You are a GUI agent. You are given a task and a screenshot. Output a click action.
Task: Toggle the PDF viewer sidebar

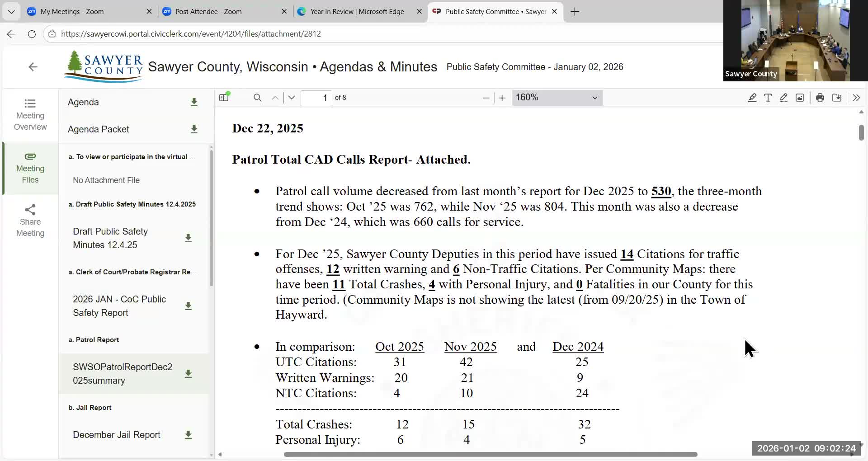click(x=224, y=98)
